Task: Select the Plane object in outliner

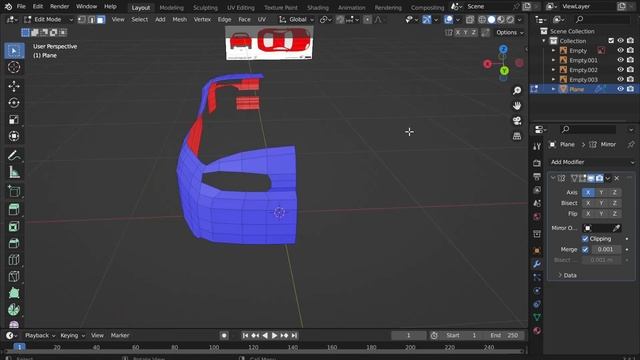Action: pyautogui.click(x=576, y=89)
